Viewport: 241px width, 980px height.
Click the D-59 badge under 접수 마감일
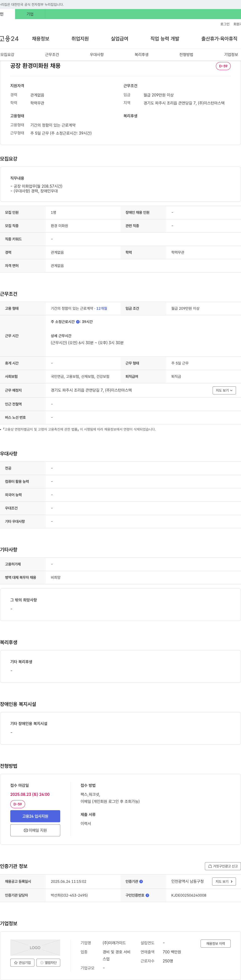[18, 804]
